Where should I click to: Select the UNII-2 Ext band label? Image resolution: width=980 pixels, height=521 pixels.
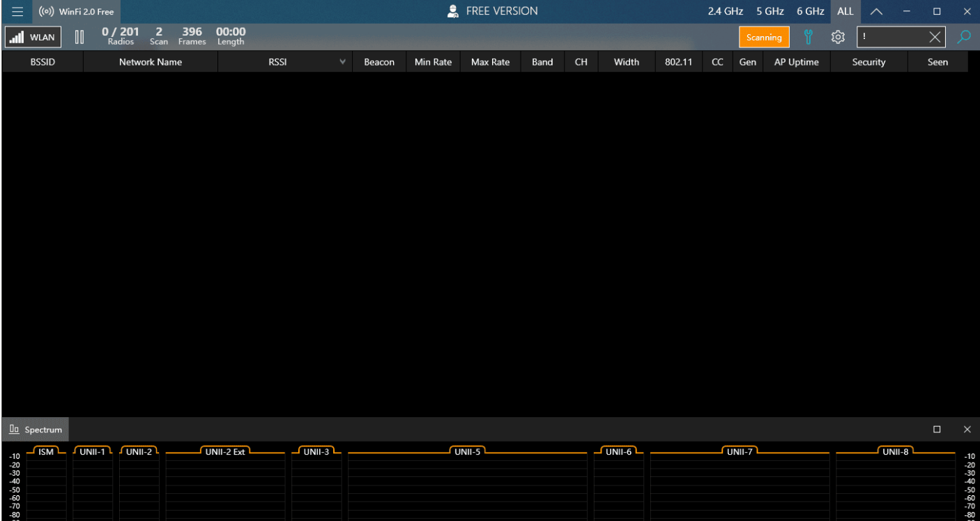pos(225,452)
